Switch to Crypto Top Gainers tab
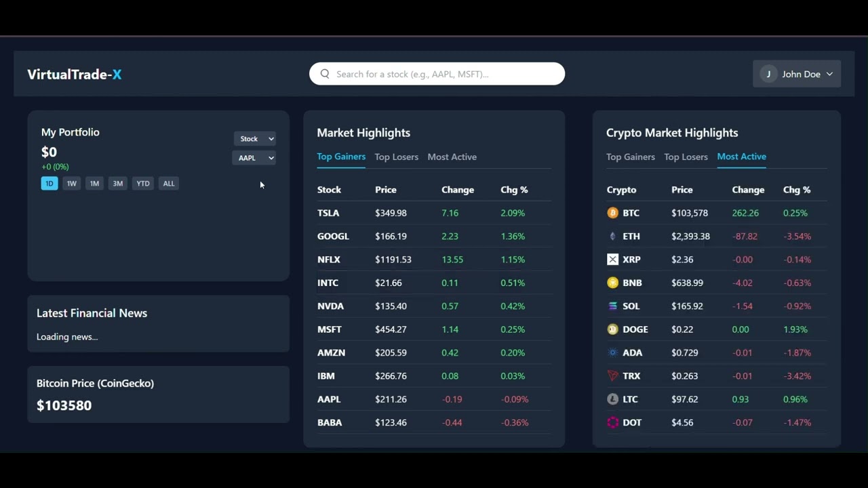The width and height of the screenshot is (868, 488). [x=631, y=157]
